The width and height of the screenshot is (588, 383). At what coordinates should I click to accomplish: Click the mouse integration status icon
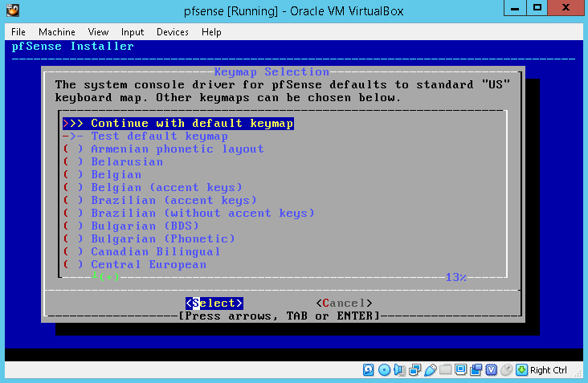pos(506,370)
